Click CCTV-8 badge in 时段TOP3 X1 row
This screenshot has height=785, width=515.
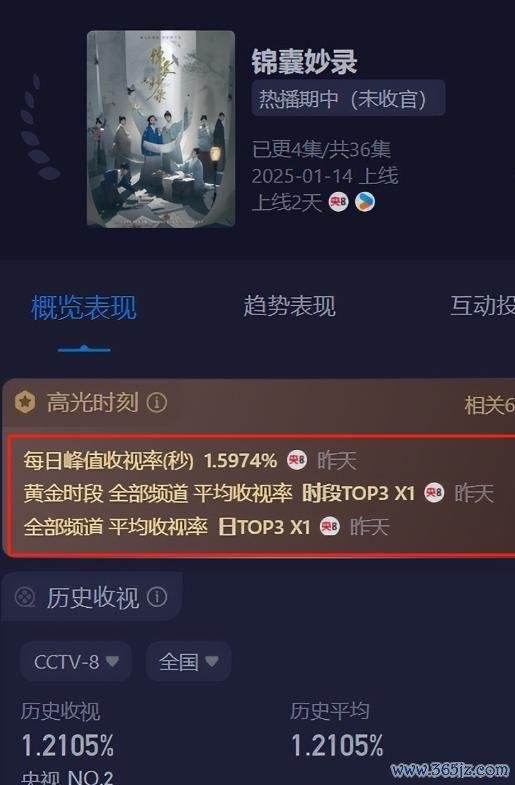tap(434, 493)
